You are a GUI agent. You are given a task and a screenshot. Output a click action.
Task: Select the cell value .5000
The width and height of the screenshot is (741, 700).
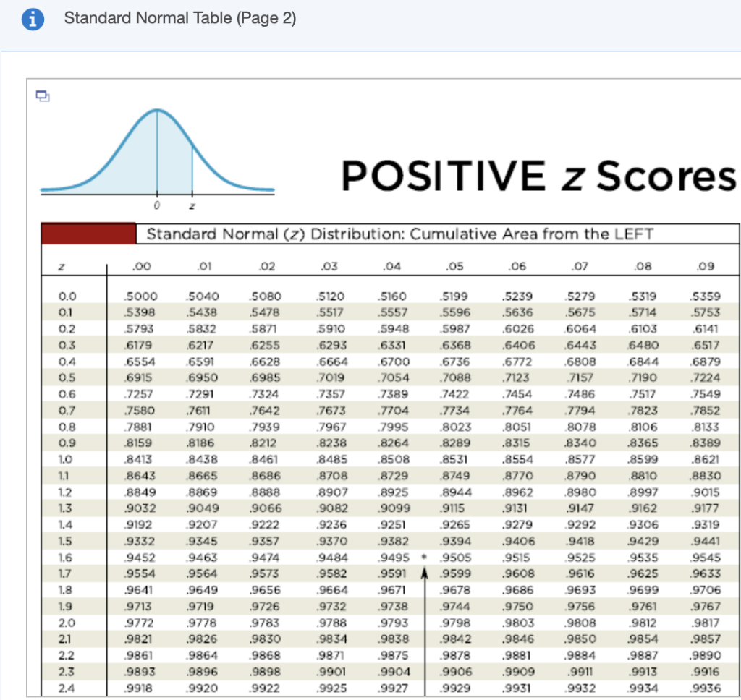pyautogui.click(x=140, y=296)
